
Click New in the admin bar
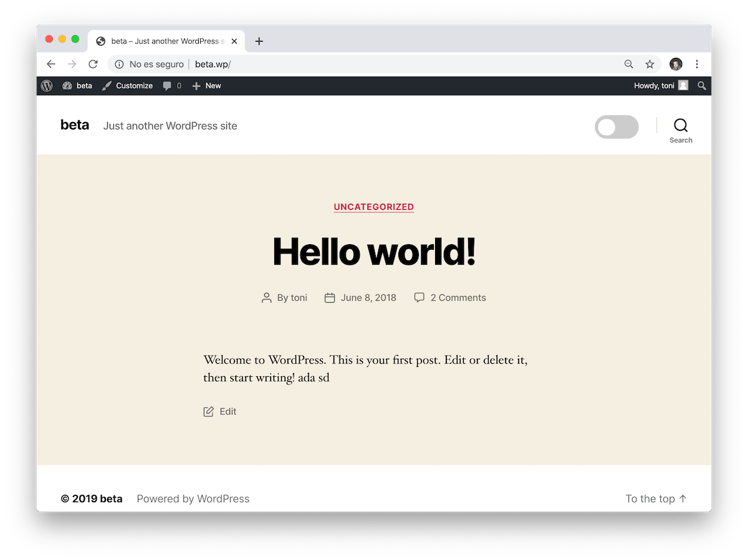tap(206, 86)
